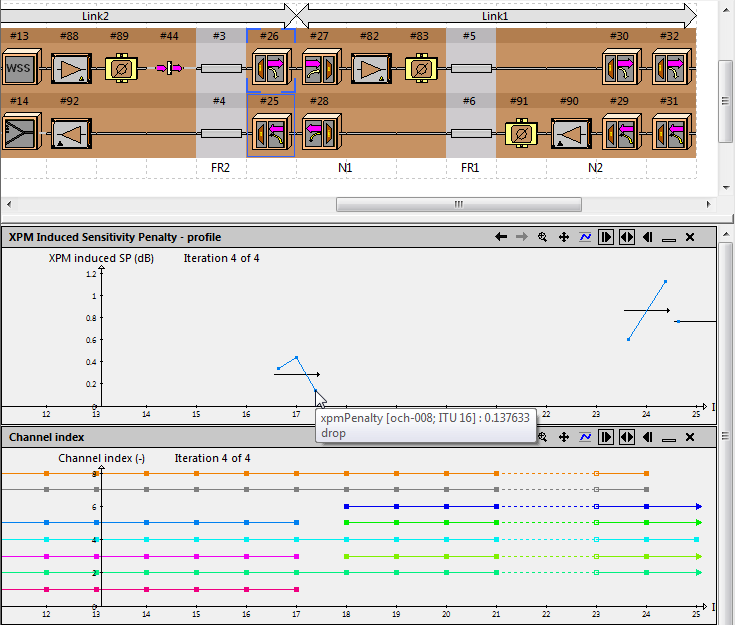
Task: Select reverse amplifier component #92
Action: click(x=71, y=134)
